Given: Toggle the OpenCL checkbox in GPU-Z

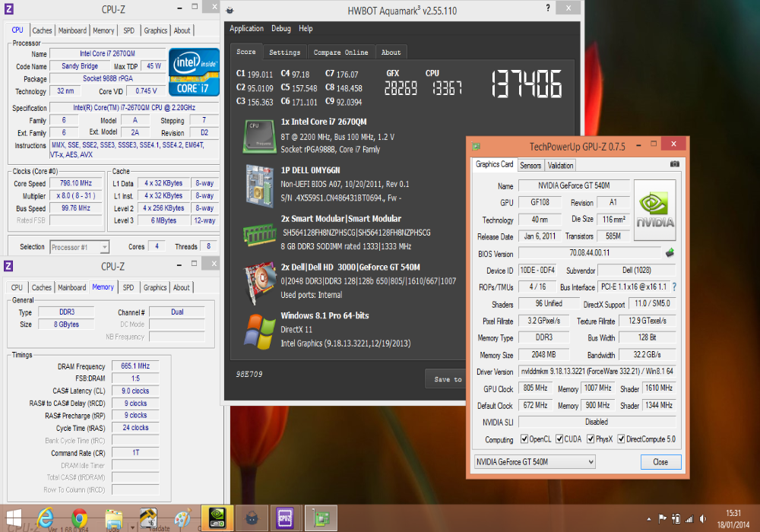Looking at the screenshot, I should pyautogui.click(x=524, y=439).
